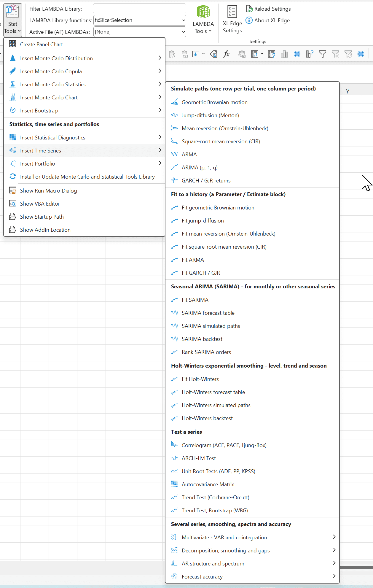
Task: Click the Reapply Filter toolbar icon
Action: pyautogui.click(x=348, y=54)
